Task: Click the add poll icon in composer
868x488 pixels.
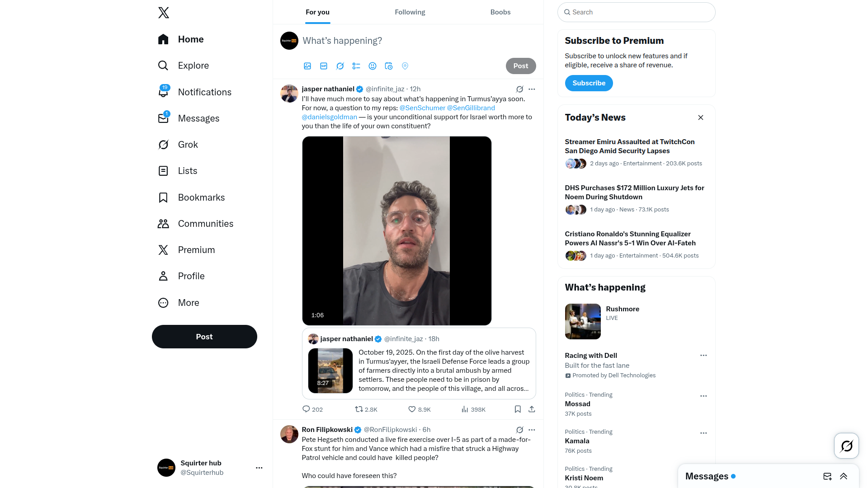Action: tap(356, 66)
